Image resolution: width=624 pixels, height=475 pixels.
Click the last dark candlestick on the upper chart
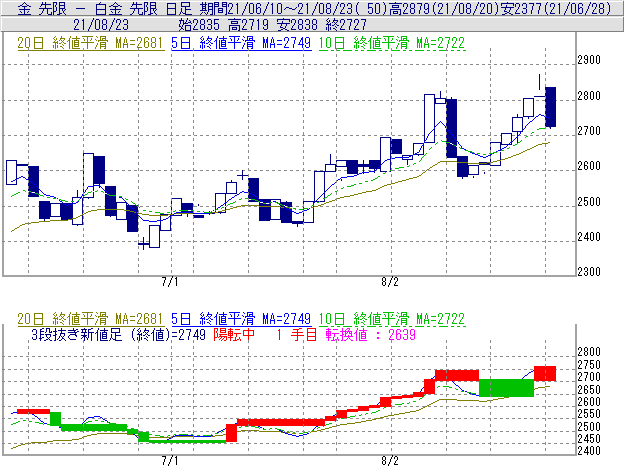coord(551,107)
